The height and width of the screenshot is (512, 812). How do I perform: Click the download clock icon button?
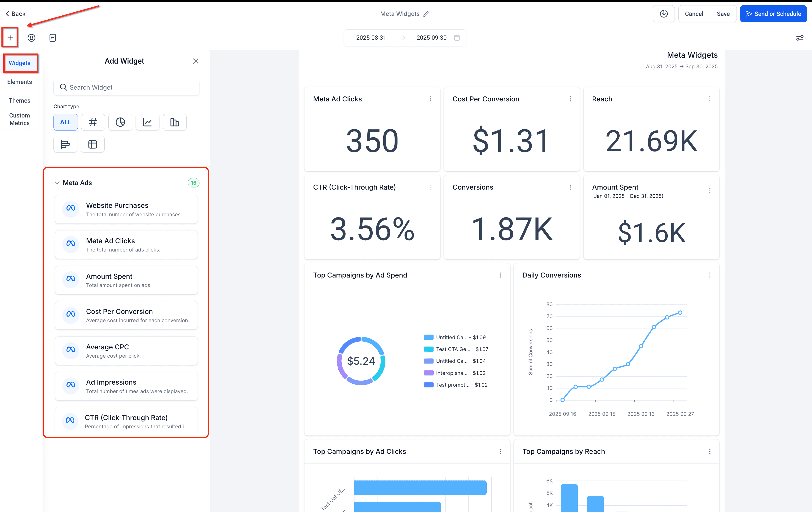[663, 14]
